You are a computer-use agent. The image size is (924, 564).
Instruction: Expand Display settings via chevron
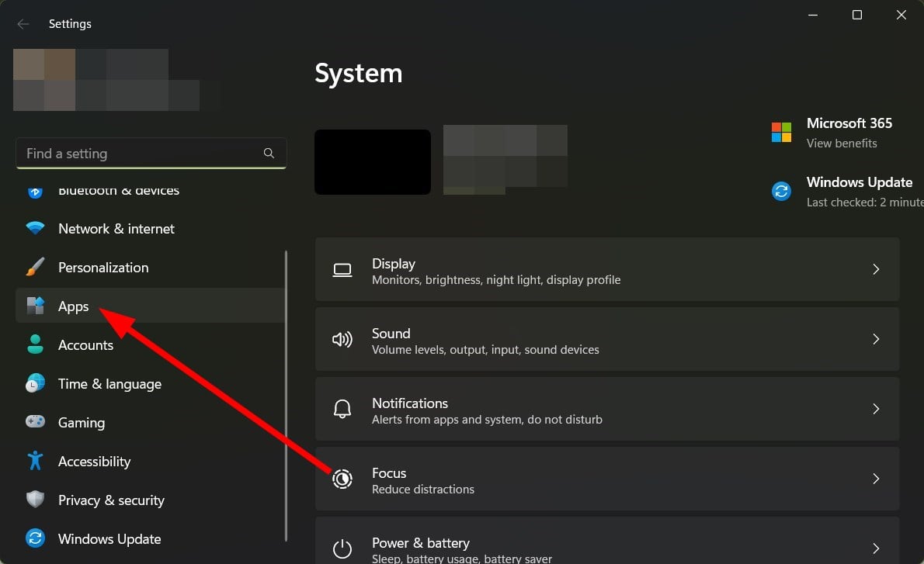pyautogui.click(x=877, y=269)
